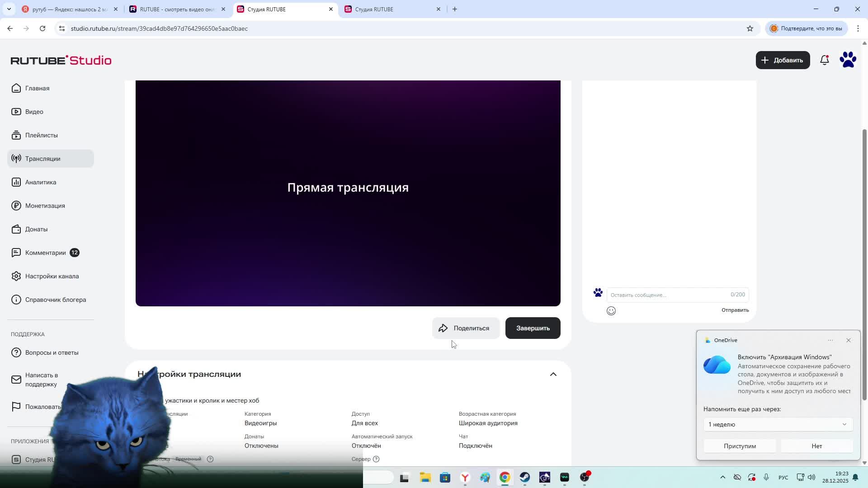Click the Поделиться button

click(466, 328)
